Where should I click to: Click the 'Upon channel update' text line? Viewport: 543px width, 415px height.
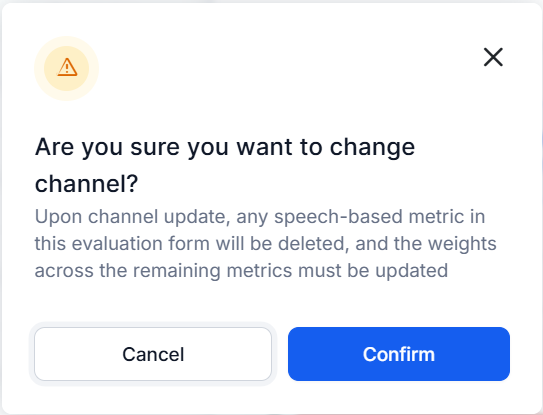point(260,217)
